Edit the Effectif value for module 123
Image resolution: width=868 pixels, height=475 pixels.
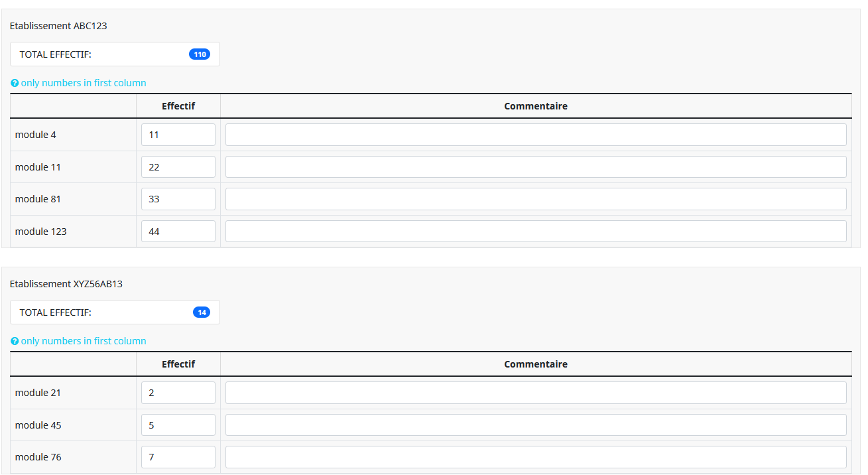point(178,232)
